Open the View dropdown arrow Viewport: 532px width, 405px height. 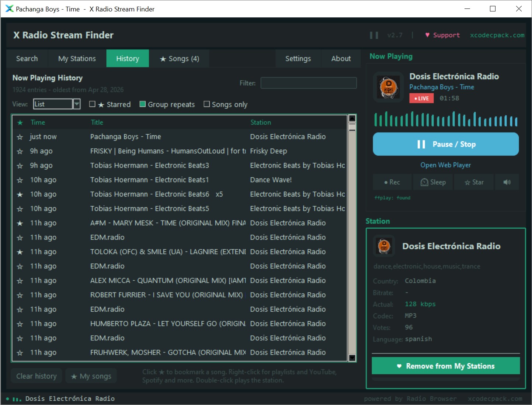[77, 104]
